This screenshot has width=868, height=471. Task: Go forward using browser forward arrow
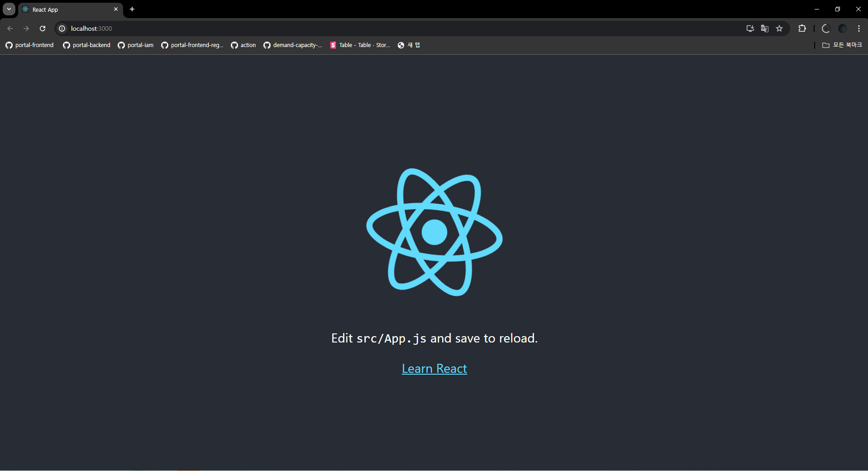(x=26, y=29)
